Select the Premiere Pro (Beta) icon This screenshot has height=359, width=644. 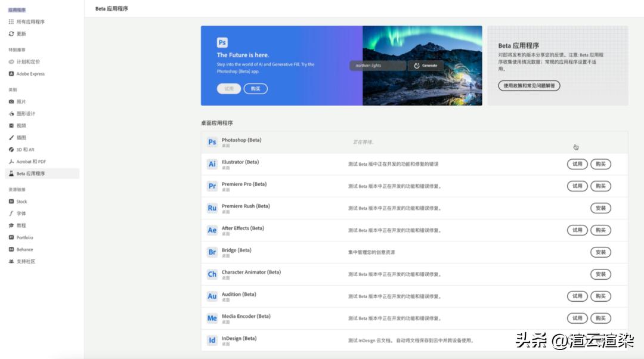[212, 186]
